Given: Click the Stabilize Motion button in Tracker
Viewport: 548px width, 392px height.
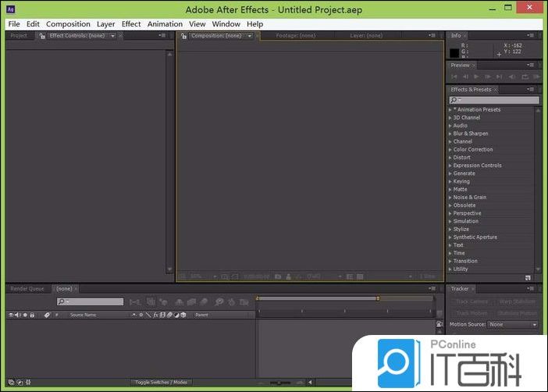Looking at the screenshot, I should point(517,313).
